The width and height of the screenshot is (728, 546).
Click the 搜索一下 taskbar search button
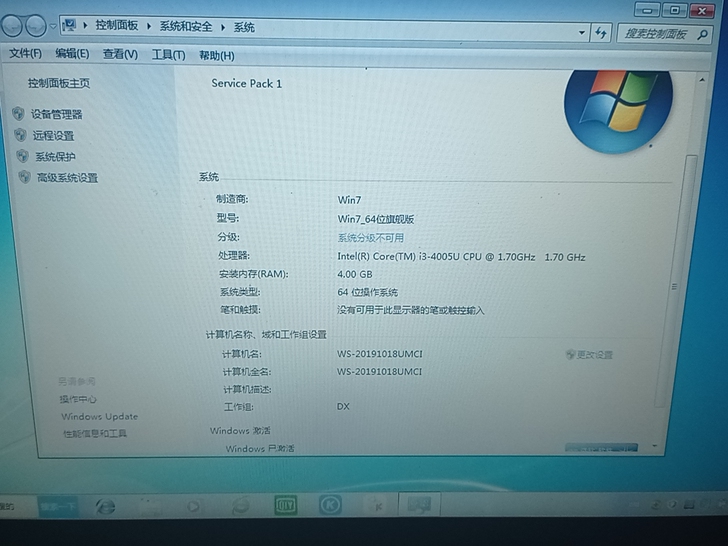click(x=58, y=506)
